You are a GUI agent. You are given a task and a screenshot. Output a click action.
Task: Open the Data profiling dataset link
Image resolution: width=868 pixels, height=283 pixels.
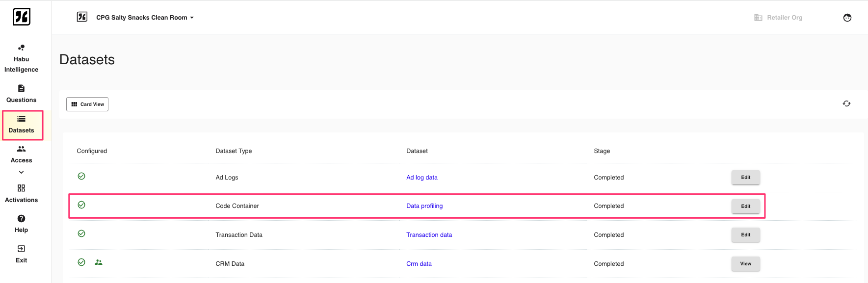pyautogui.click(x=424, y=206)
